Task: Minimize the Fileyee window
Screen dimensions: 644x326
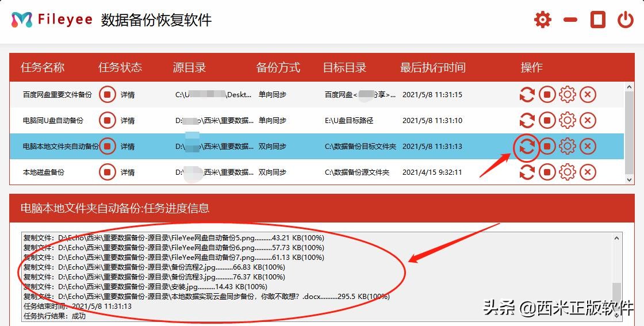Action: pos(570,20)
